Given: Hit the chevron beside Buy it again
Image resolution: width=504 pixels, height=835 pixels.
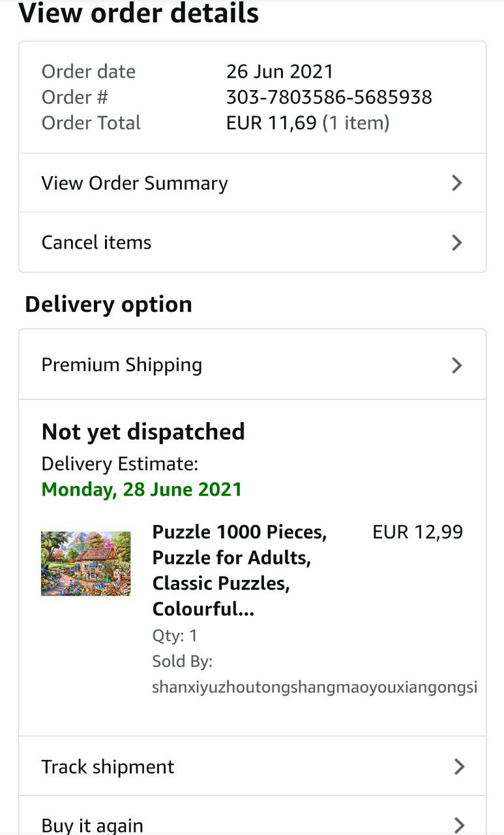Looking at the screenshot, I should pos(459,825).
